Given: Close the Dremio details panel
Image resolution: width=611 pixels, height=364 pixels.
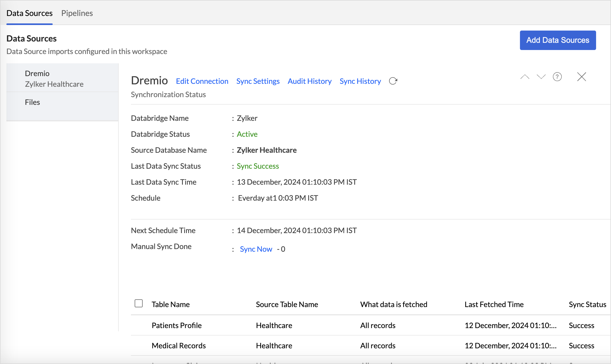Looking at the screenshot, I should pyautogui.click(x=581, y=77).
